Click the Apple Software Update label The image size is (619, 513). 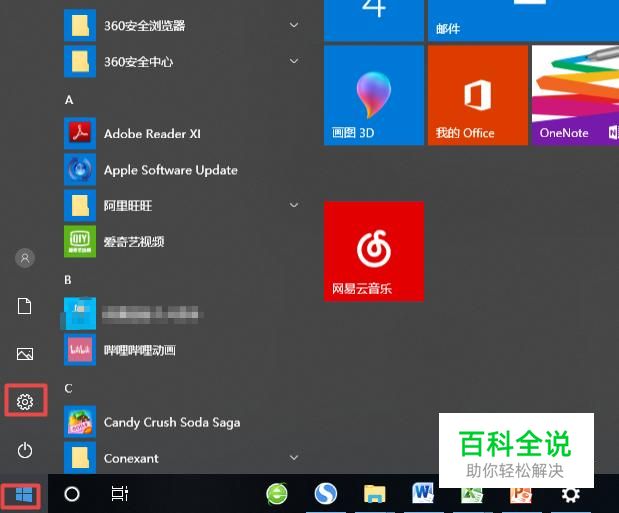[x=171, y=170]
